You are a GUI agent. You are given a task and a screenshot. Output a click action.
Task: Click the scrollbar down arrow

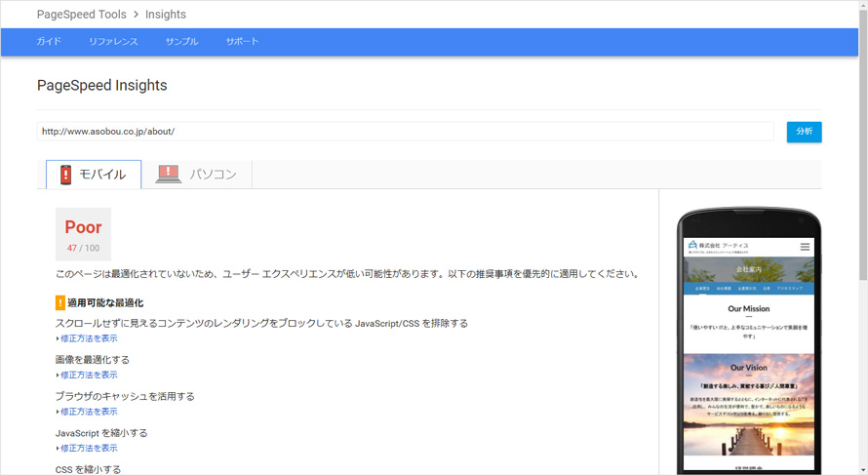click(863, 470)
